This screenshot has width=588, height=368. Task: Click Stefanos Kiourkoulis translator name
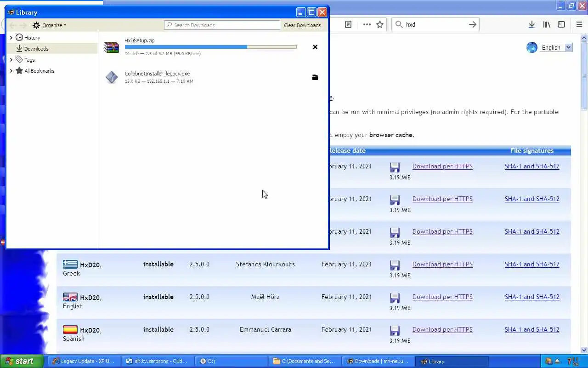(266, 264)
